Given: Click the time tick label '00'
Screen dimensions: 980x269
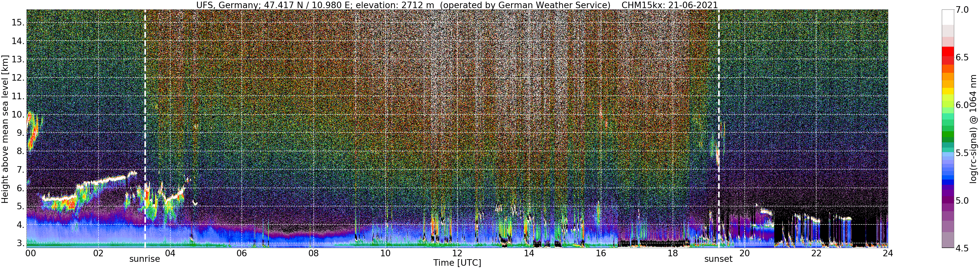Looking at the screenshot, I should pos(30,253).
